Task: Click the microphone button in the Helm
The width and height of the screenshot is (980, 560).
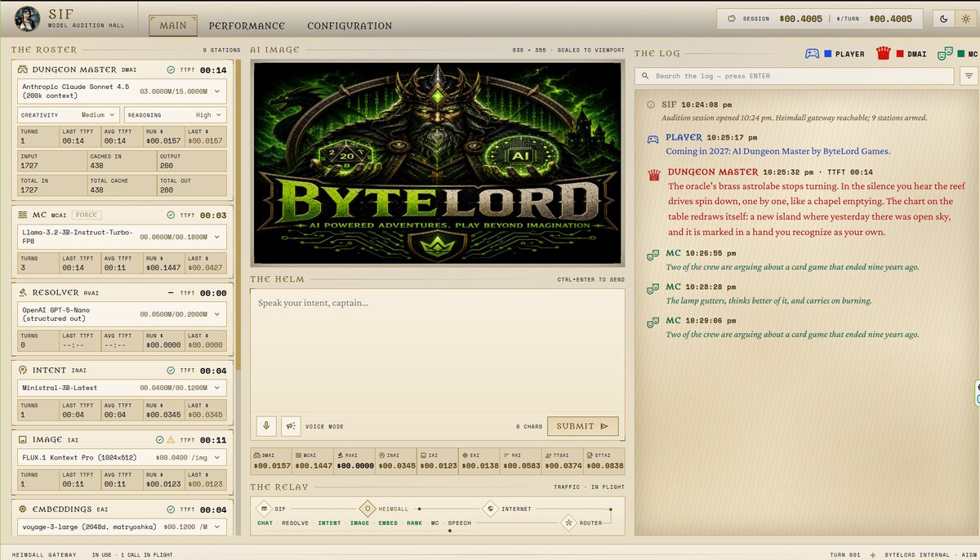Action: pyautogui.click(x=265, y=426)
